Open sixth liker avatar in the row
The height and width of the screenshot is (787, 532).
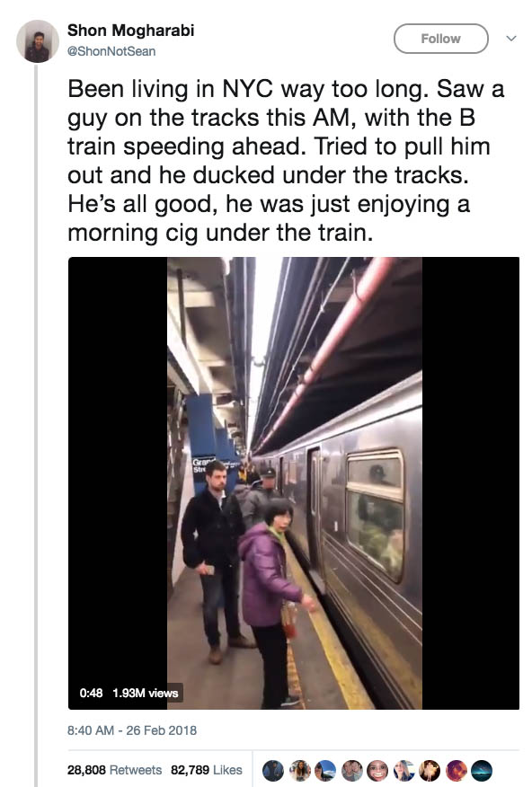tap(403, 771)
